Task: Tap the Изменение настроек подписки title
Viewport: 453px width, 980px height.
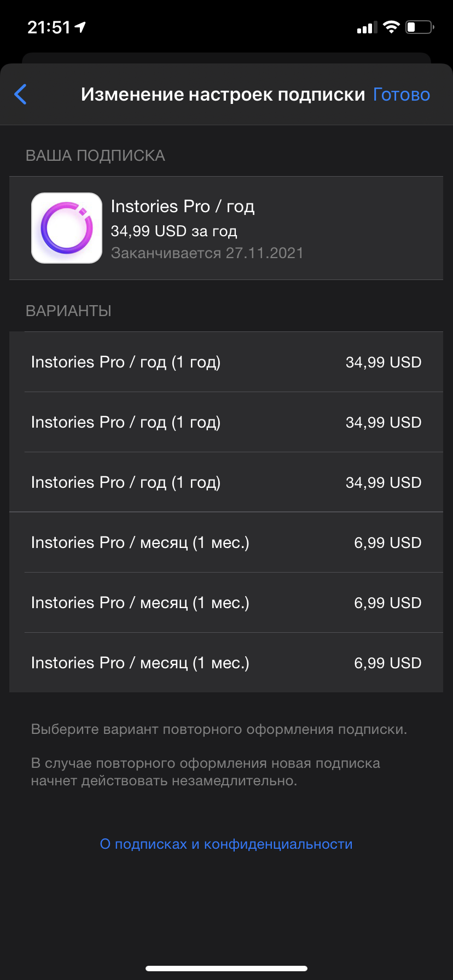Action: click(x=223, y=95)
